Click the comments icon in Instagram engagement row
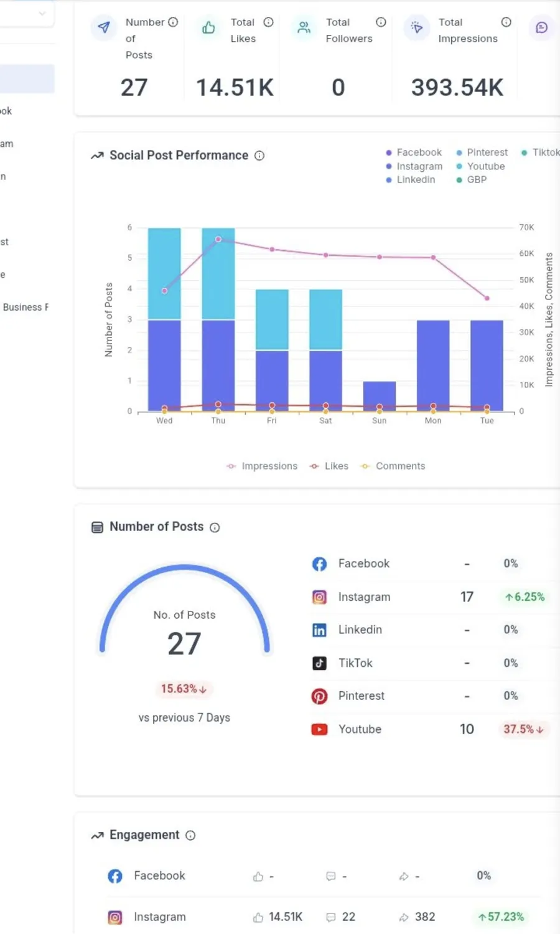 coord(331,917)
